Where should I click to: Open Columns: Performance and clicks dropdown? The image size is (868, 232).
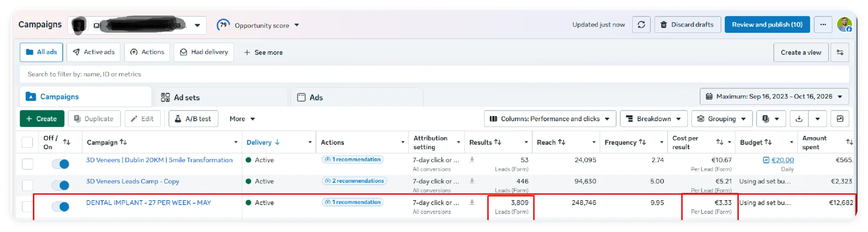pyautogui.click(x=550, y=119)
